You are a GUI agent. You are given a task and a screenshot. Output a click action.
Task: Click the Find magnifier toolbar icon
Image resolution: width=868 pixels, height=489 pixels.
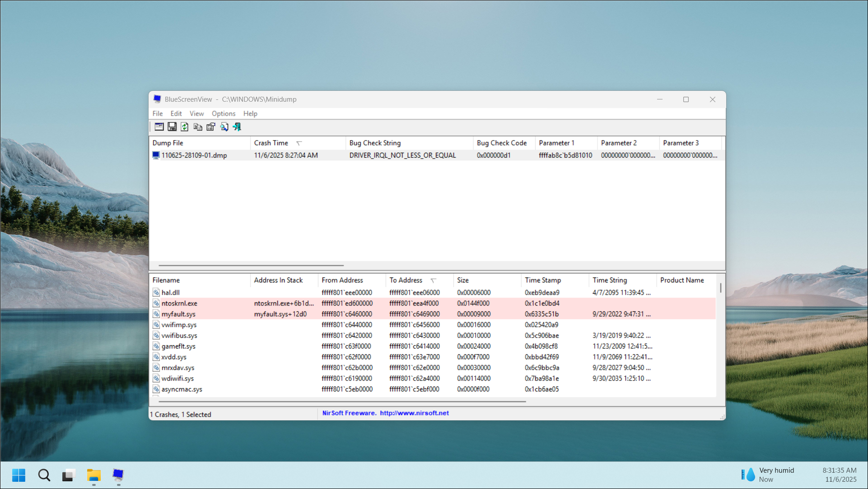(x=224, y=127)
